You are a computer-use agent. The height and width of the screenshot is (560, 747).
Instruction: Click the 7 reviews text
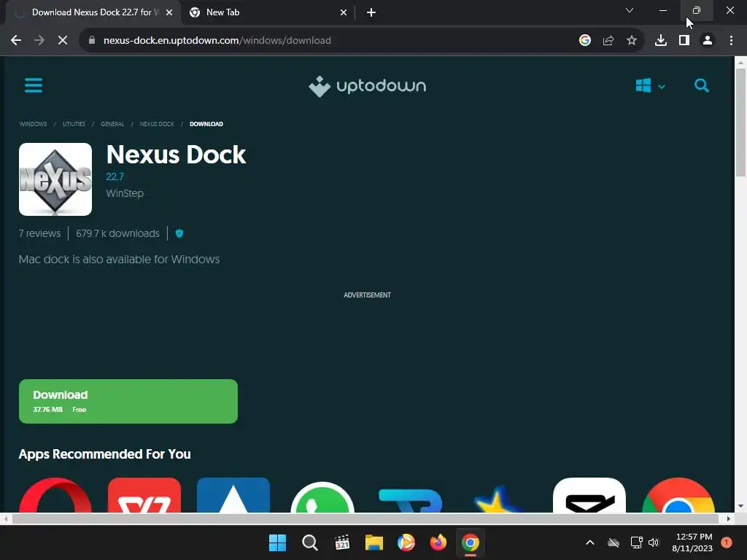click(x=39, y=233)
